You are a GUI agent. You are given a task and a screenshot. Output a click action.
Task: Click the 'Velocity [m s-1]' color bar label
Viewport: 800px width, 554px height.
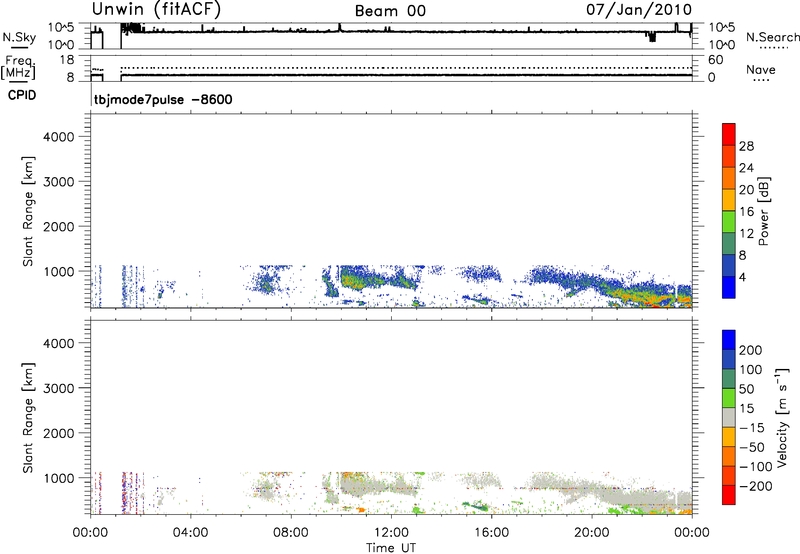[x=782, y=417]
